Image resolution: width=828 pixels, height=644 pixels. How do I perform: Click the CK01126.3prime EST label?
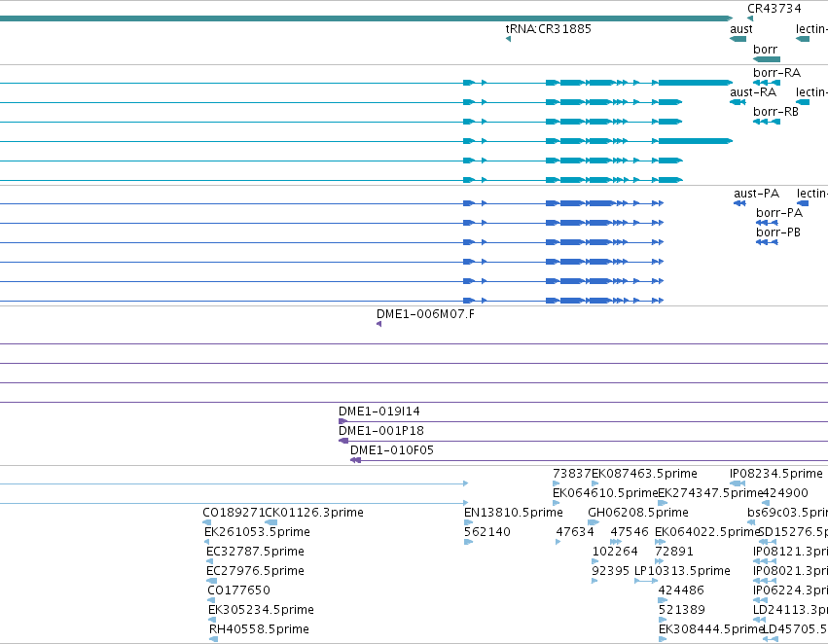[x=314, y=513]
